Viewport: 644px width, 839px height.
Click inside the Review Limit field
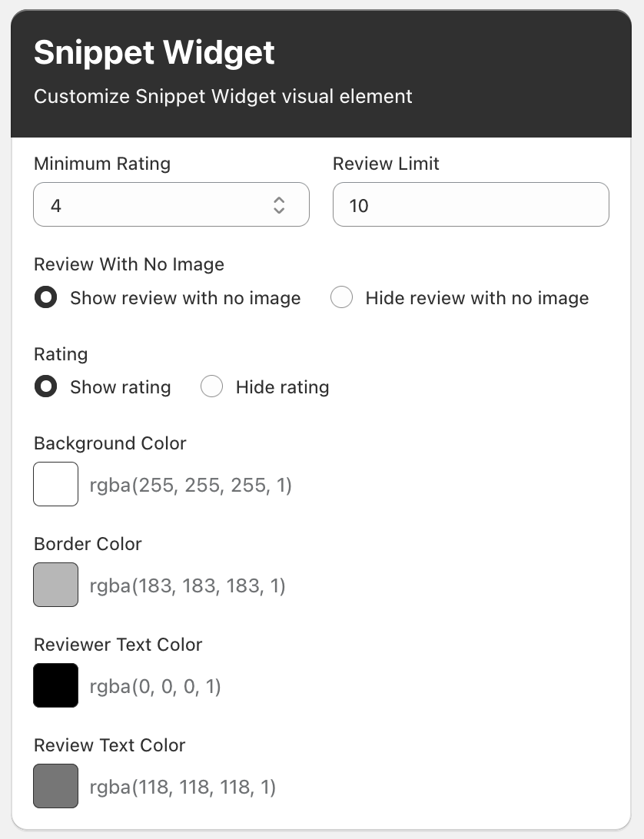(470, 204)
